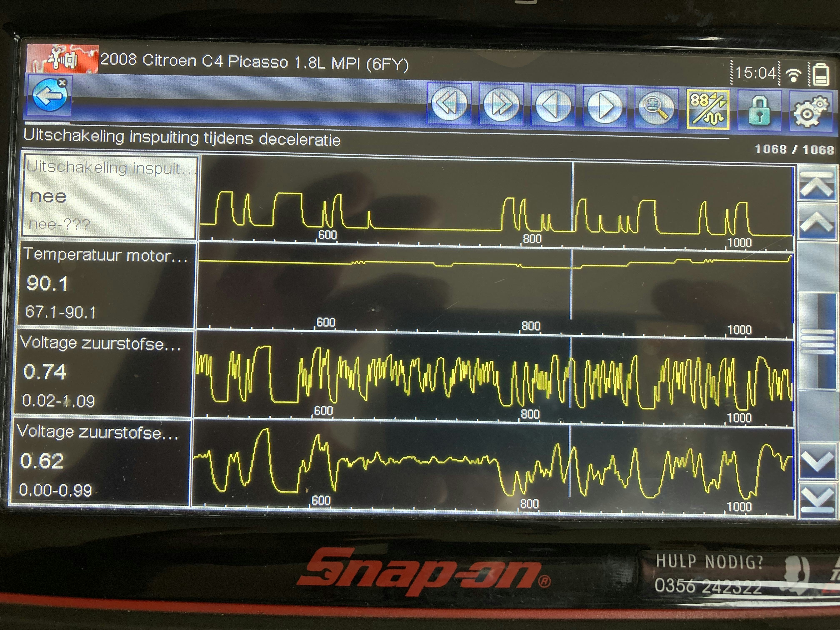Select the 0.62 oxygen sensor voltage panel

tap(101, 461)
